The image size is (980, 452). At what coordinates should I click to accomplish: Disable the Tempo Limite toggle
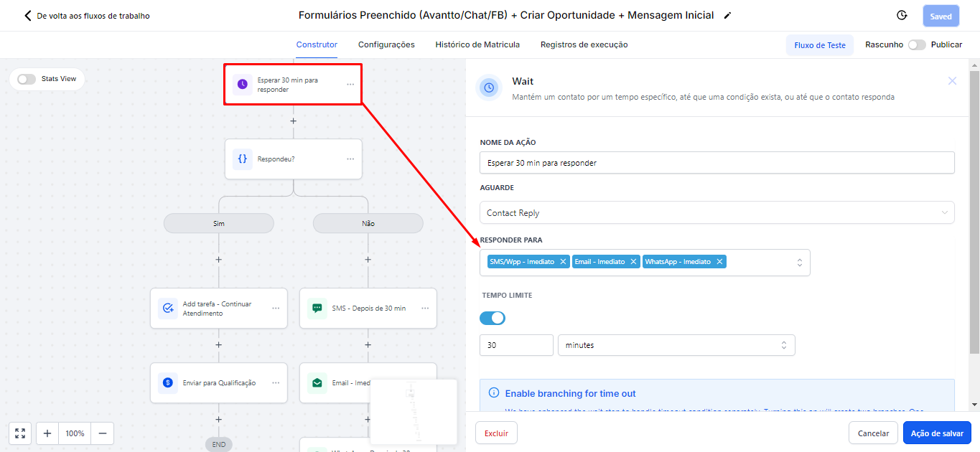493,318
